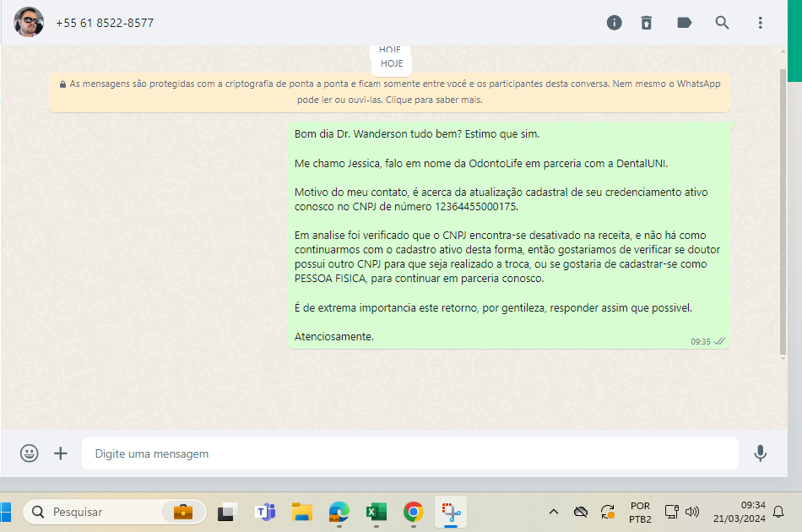Click the chat vertical scrollbar

pyautogui.click(x=783, y=211)
